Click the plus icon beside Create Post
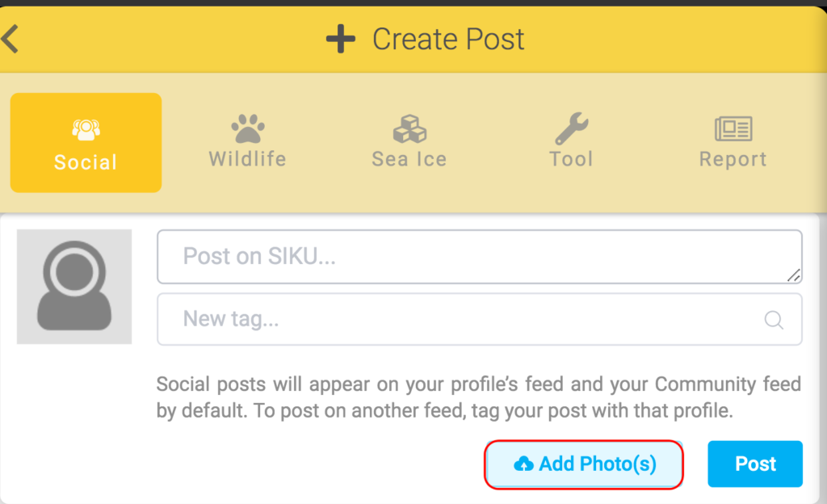Viewport: 827px width, 504px height. click(341, 39)
